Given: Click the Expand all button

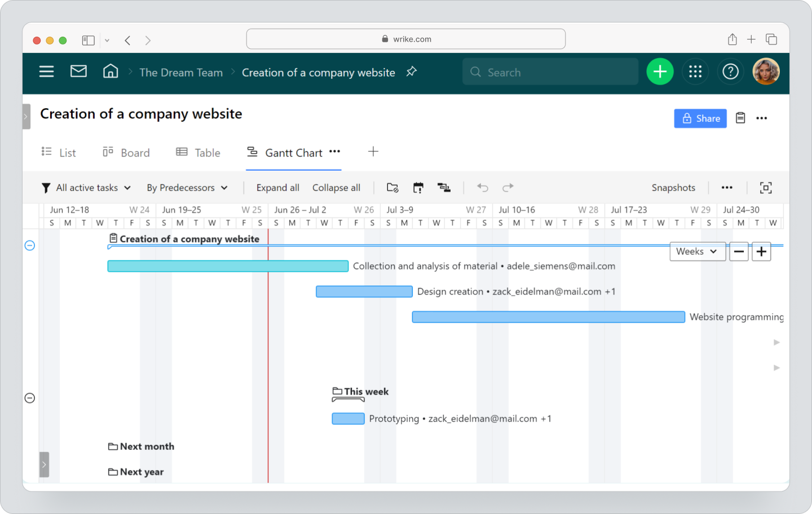Looking at the screenshot, I should coord(277,187).
